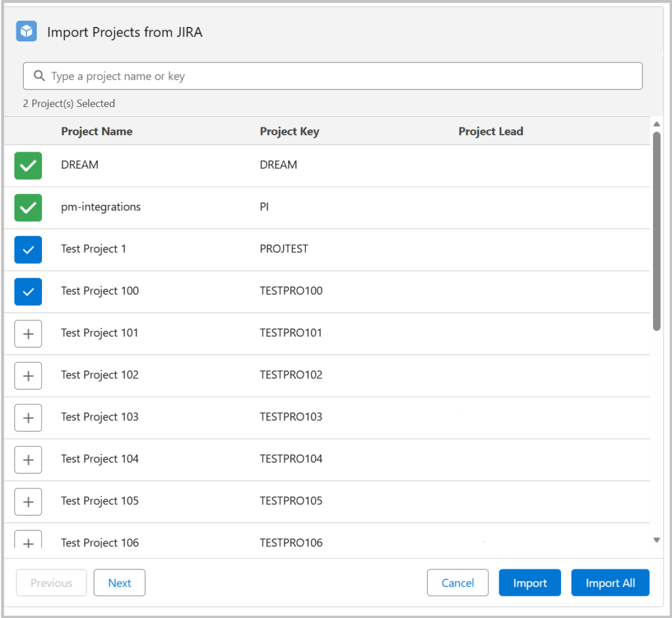Go to the Next page
The width and height of the screenshot is (672, 618).
click(119, 583)
